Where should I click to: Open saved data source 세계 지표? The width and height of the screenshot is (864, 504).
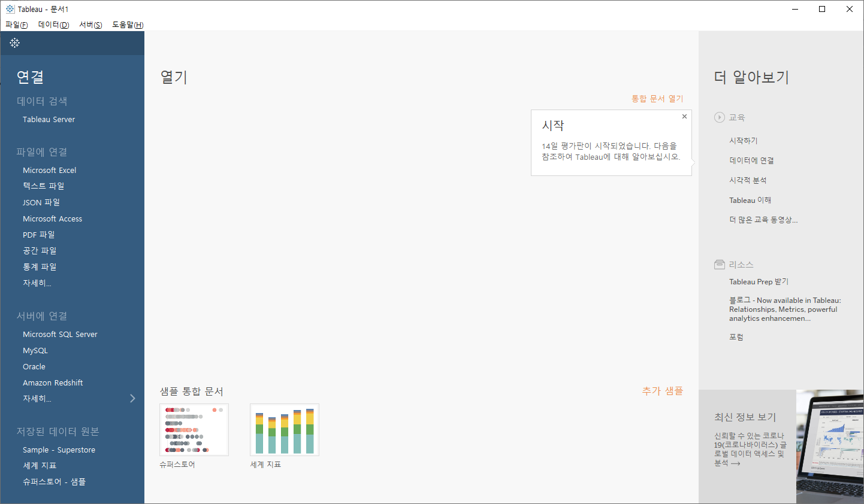(x=40, y=466)
